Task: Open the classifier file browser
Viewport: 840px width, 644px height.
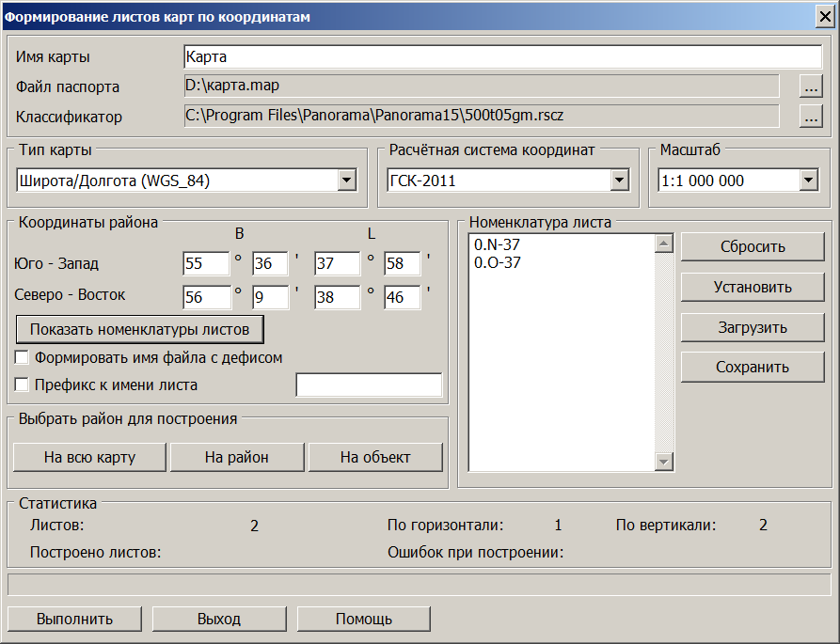Action: click(813, 117)
